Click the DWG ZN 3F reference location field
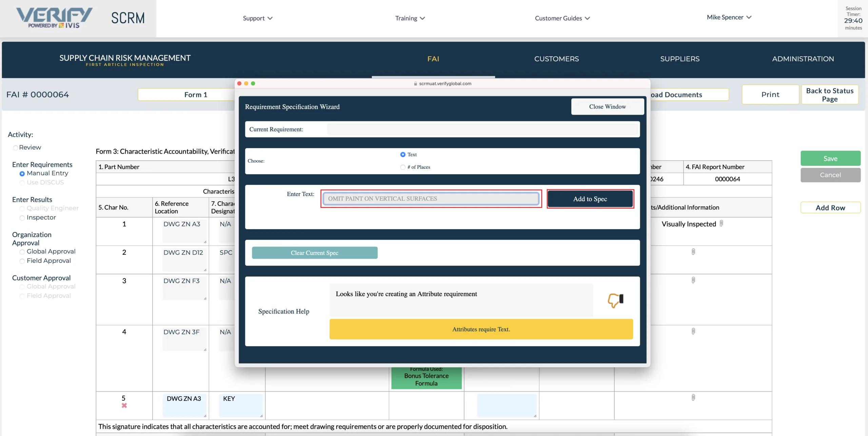868x436 pixels. [x=184, y=339]
